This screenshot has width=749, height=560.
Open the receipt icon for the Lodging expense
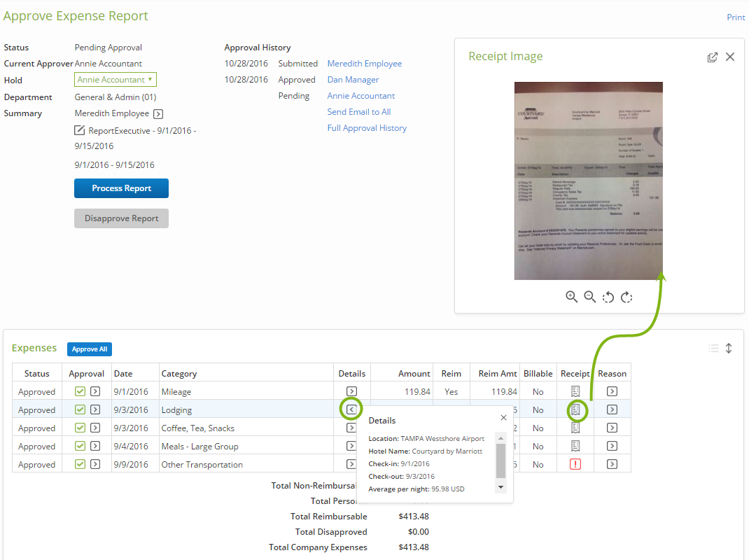pyautogui.click(x=575, y=409)
